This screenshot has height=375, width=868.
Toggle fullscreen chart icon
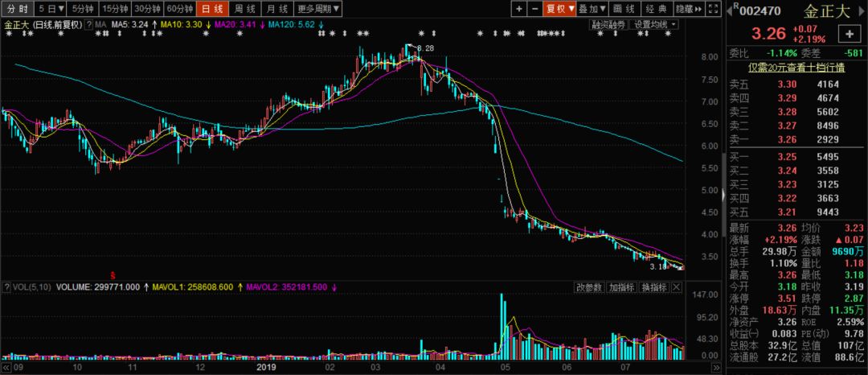click(x=714, y=9)
